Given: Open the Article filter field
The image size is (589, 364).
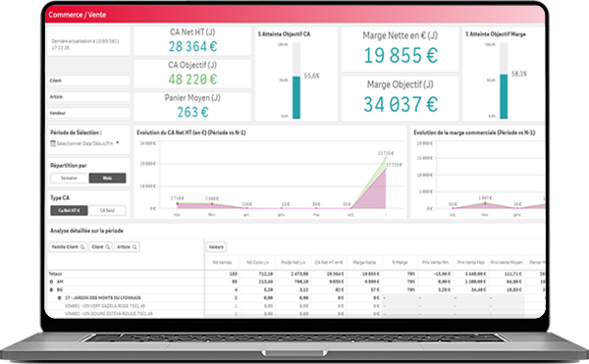Looking at the screenshot, I should (x=88, y=97).
